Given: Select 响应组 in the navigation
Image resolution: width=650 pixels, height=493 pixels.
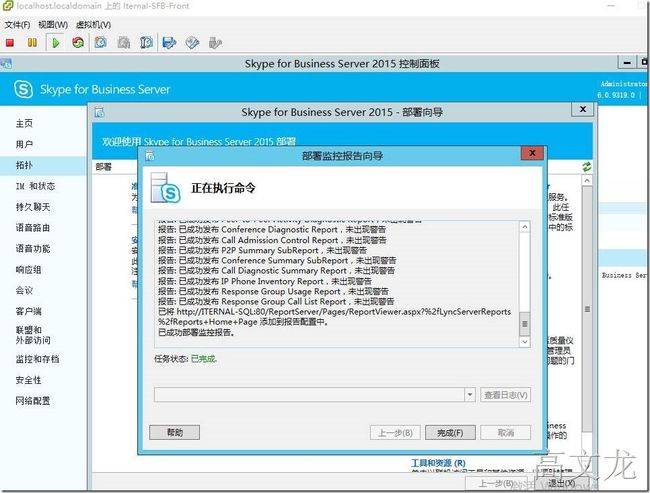Looking at the screenshot, I should [x=28, y=270].
